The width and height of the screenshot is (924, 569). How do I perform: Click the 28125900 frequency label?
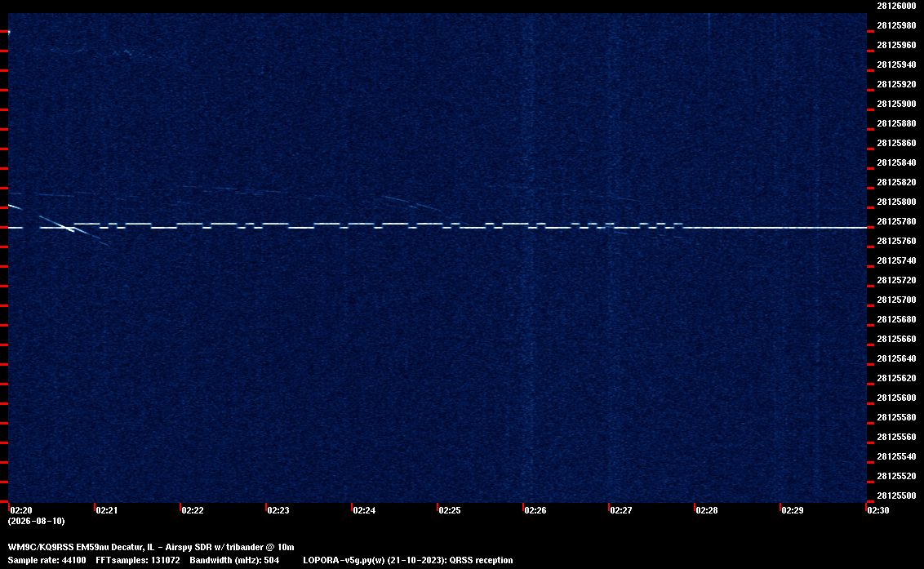click(x=896, y=104)
